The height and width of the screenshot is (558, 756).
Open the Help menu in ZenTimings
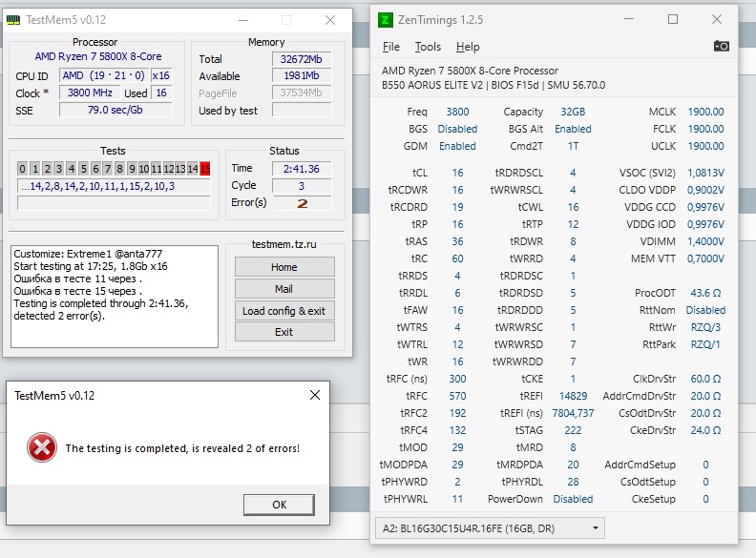(x=468, y=47)
